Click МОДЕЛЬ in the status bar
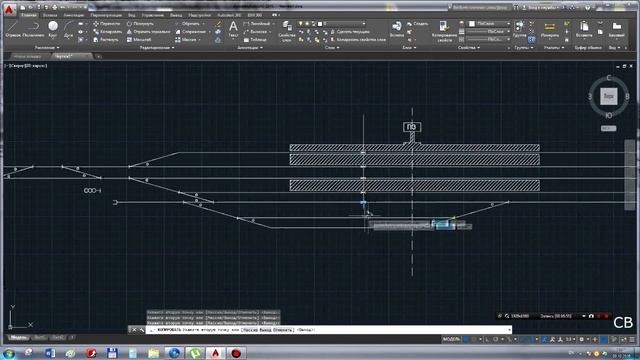Screen dimensions: 640x360 coord(451,340)
